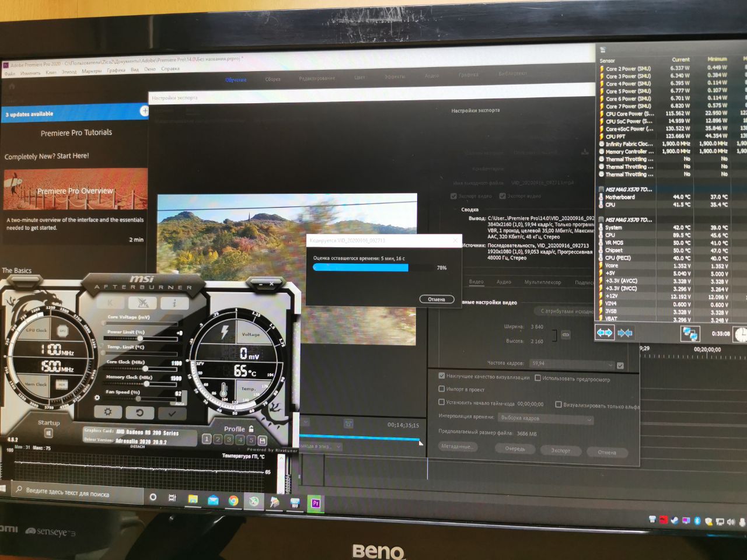This screenshot has width=747, height=560.
Task: Click HWiNFO collapse columns arrows icon
Action: coord(624,333)
